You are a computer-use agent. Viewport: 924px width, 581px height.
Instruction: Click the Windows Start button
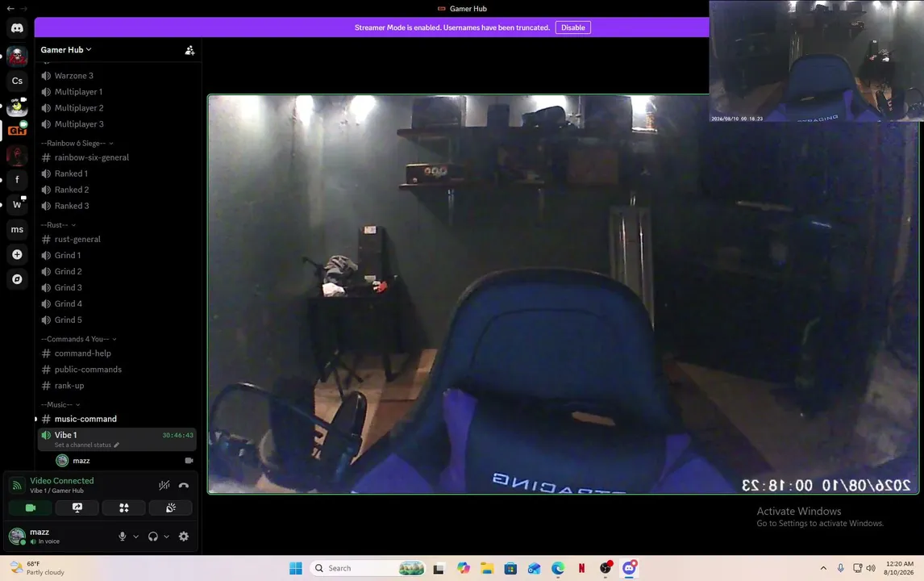(296, 568)
